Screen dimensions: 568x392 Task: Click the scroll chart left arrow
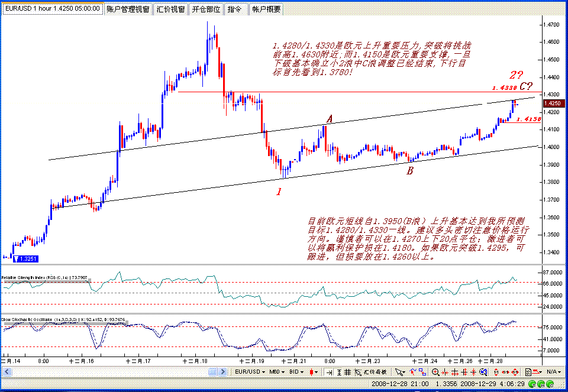click(7, 372)
